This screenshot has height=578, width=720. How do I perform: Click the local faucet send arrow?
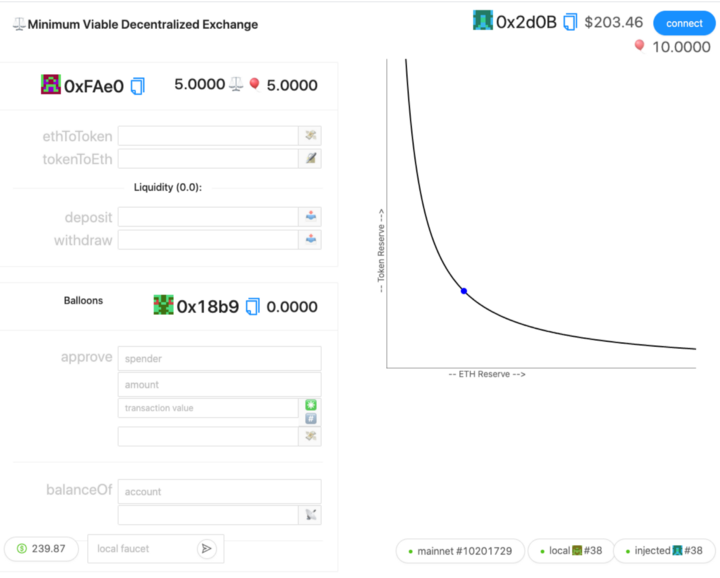click(206, 548)
